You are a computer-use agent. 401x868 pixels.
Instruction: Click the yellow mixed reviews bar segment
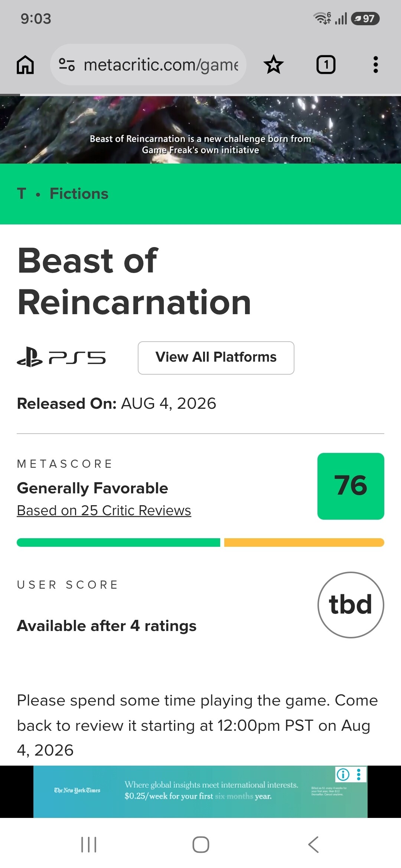(304, 542)
